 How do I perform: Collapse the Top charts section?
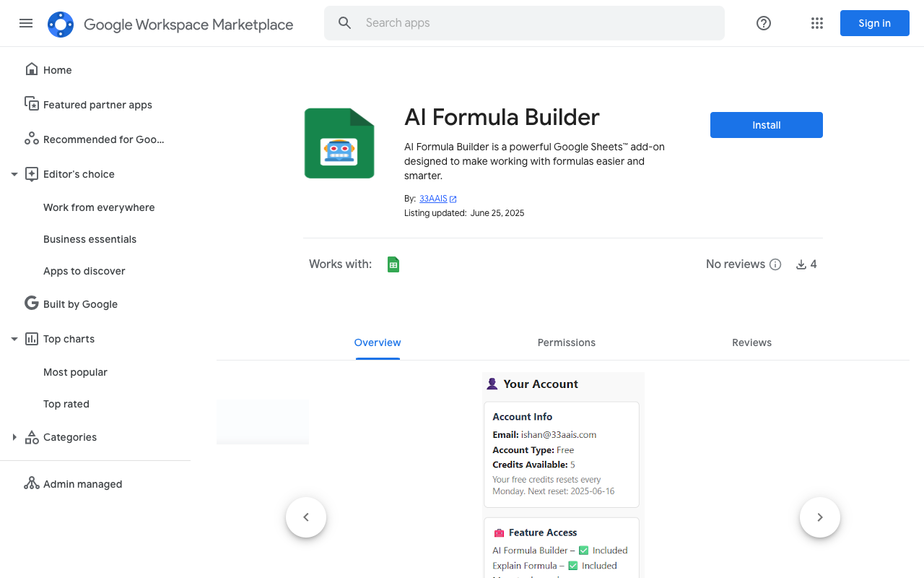point(14,338)
